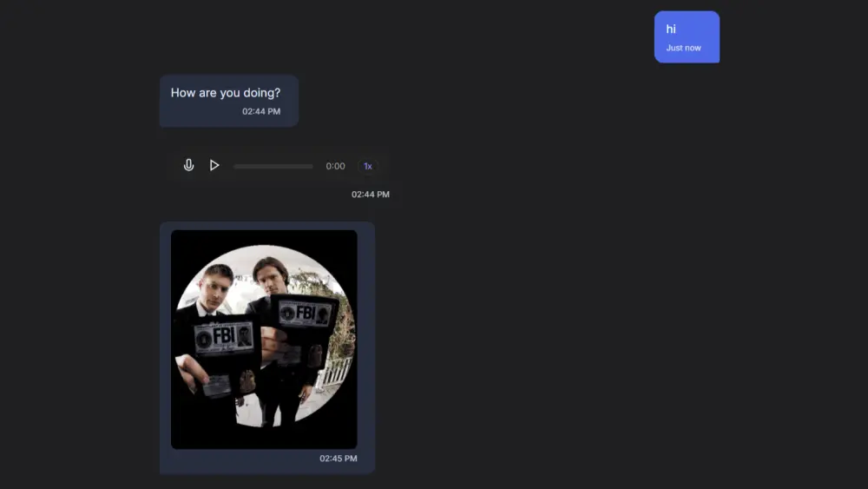Open the FBI badges photo attachment
The image size is (868, 489).
[264, 339]
